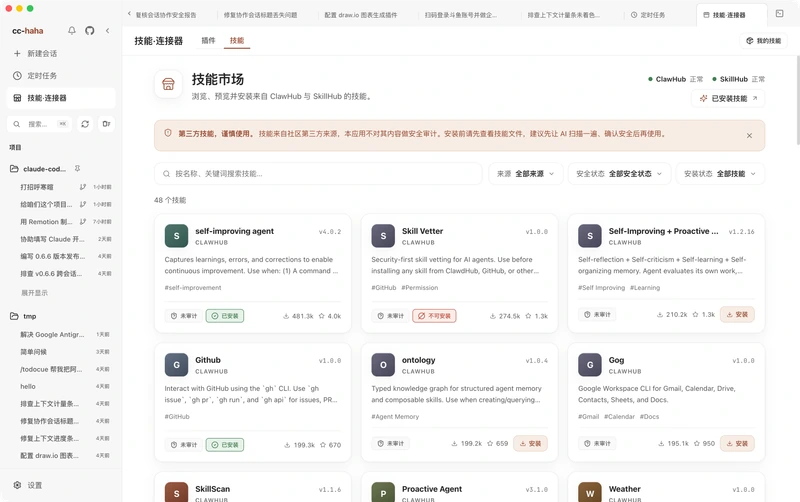Screen dimensions: 800x502
Task: Click the skill name search field
Action: click(x=318, y=174)
